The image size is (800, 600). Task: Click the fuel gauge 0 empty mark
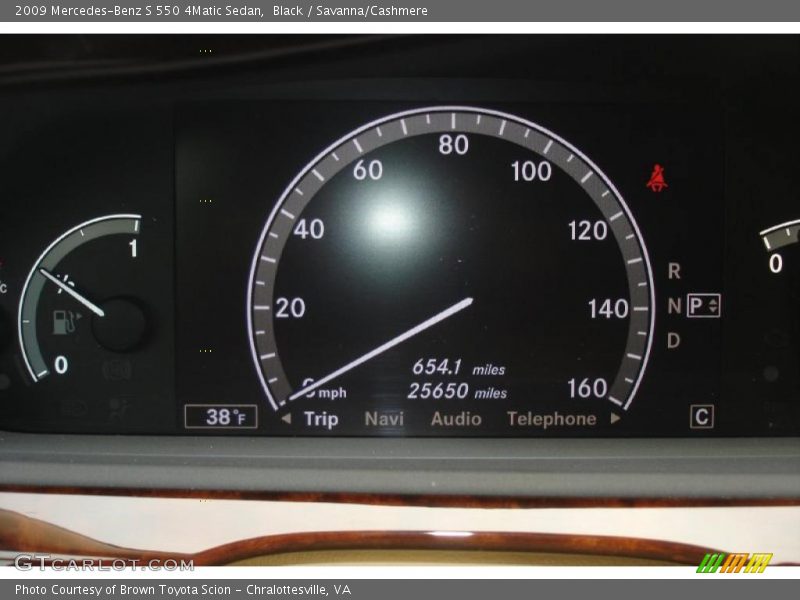coord(61,365)
